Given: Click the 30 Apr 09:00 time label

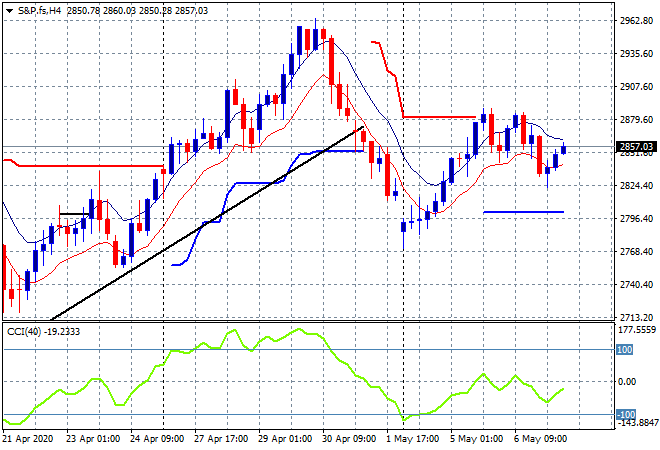Looking at the screenshot, I should click(x=349, y=439).
